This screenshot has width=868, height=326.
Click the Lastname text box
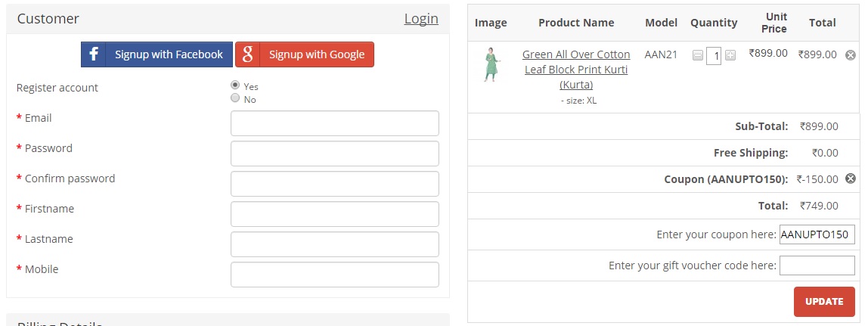pos(334,244)
